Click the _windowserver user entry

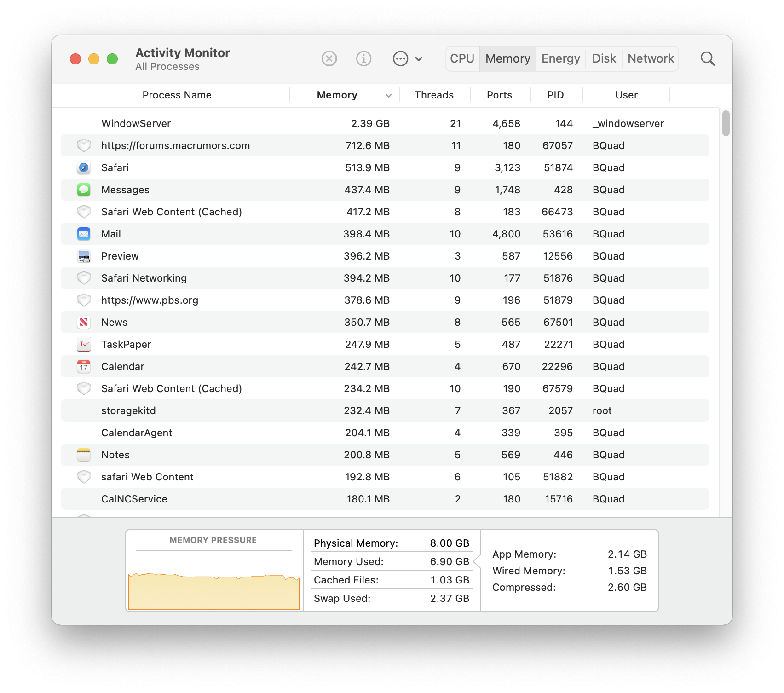pyautogui.click(x=628, y=123)
